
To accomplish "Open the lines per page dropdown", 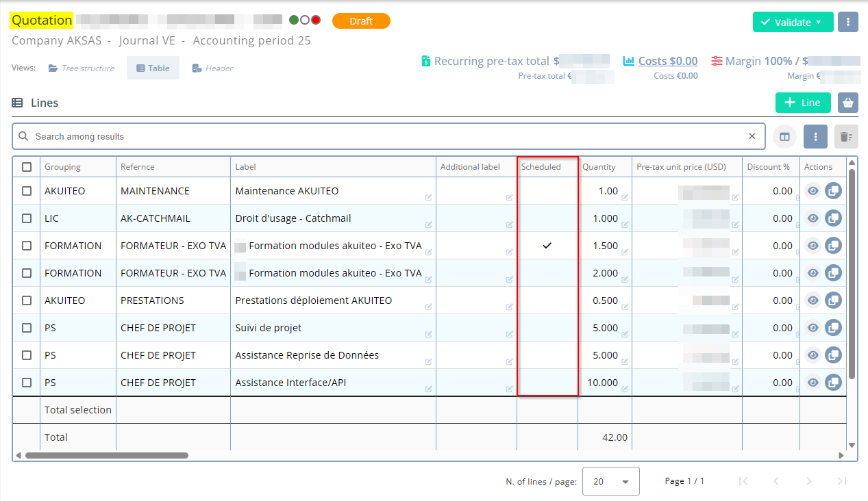I will [610, 481].
